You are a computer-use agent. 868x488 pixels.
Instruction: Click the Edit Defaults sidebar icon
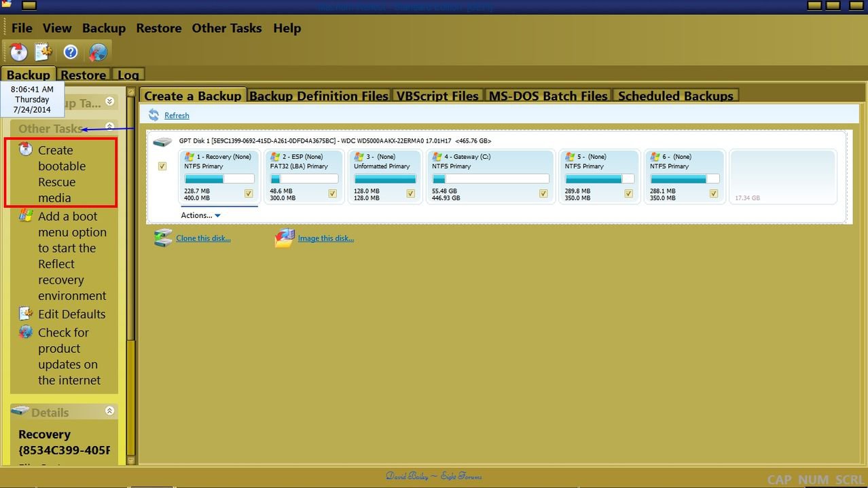[26, 314]
